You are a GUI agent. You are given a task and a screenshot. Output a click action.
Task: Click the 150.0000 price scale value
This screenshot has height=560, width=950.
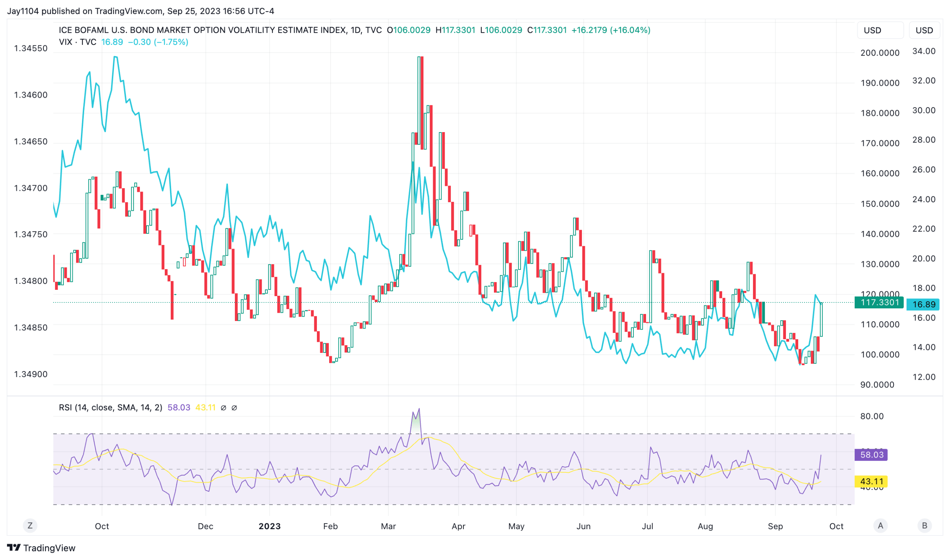880,204
